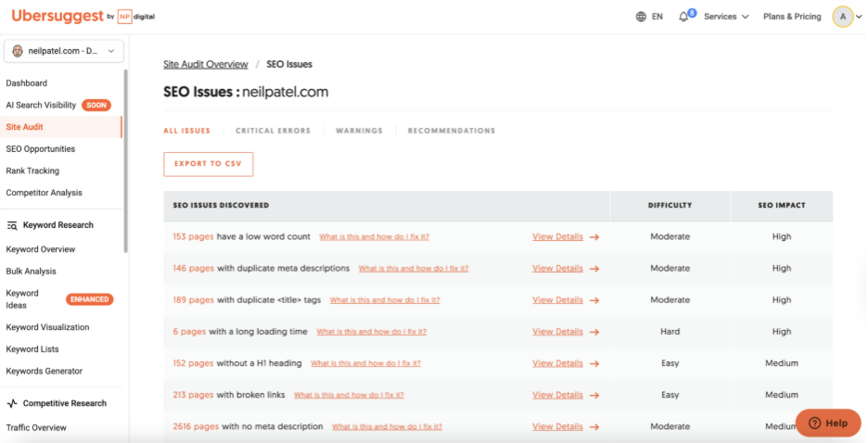Click the '2616 pages' link
Image resolution: width=868 pixels, height=443 pixels.
click(x=196, y=426)
